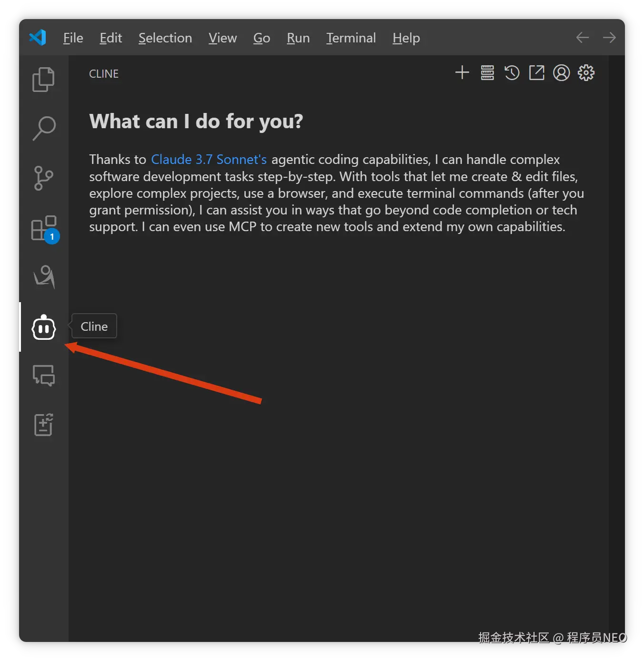Follow the Claude 3.7 Sonnet's link

click(x=209, y=159)
